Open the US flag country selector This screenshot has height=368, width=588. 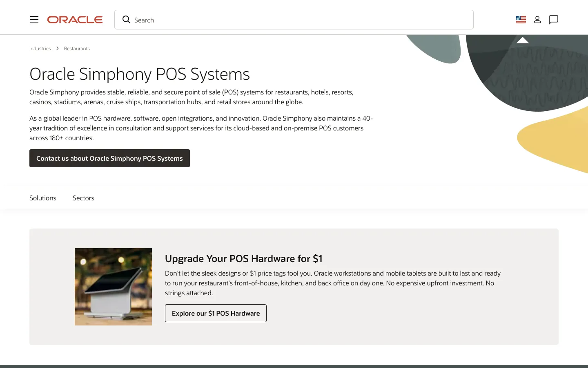pyautogui.click(x=521, y=20)
